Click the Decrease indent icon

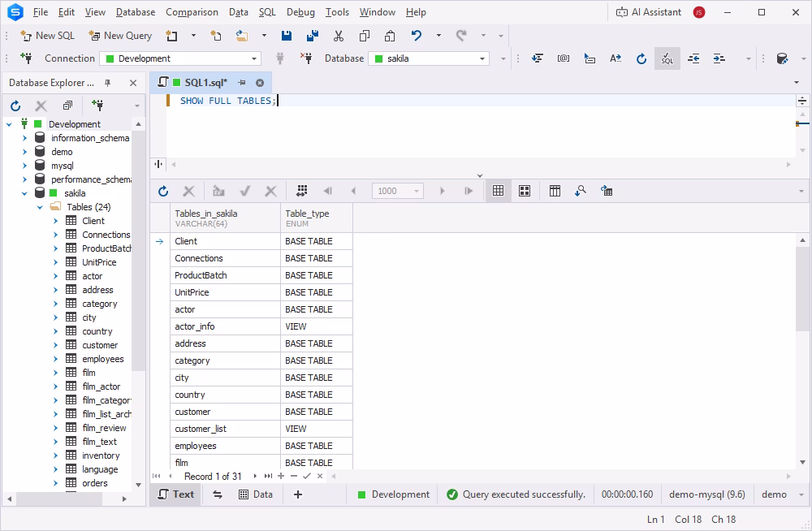click(x=693, y=58)
